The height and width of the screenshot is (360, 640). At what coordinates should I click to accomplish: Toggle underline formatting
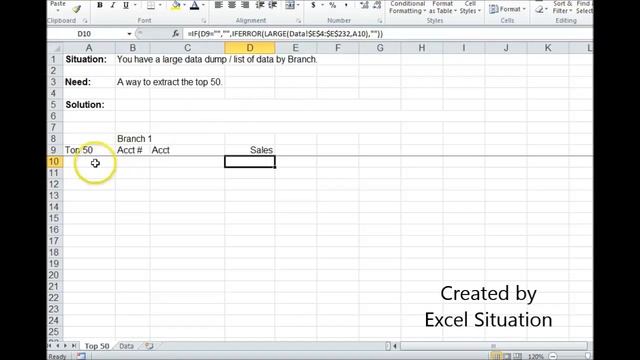126,5
